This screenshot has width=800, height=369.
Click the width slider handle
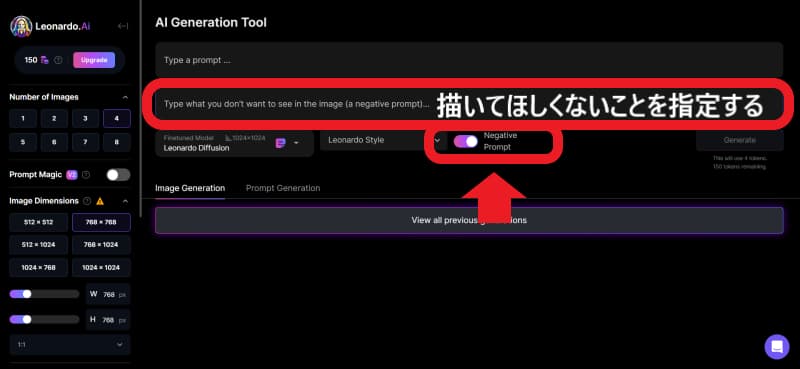coord(27,294)
